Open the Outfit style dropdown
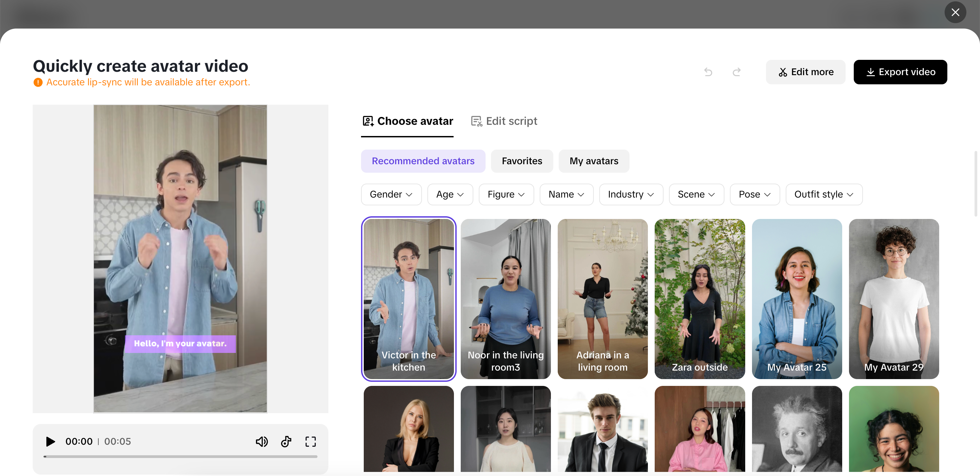The image size is (980, 476). coord(823,194)
